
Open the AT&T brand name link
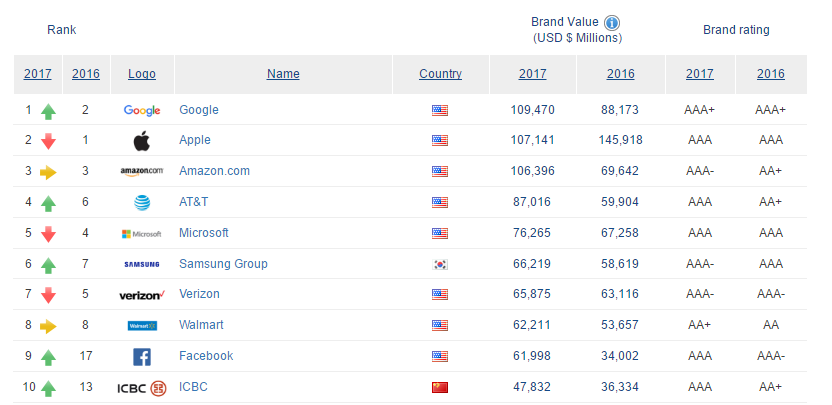click(x=194, y=202)
